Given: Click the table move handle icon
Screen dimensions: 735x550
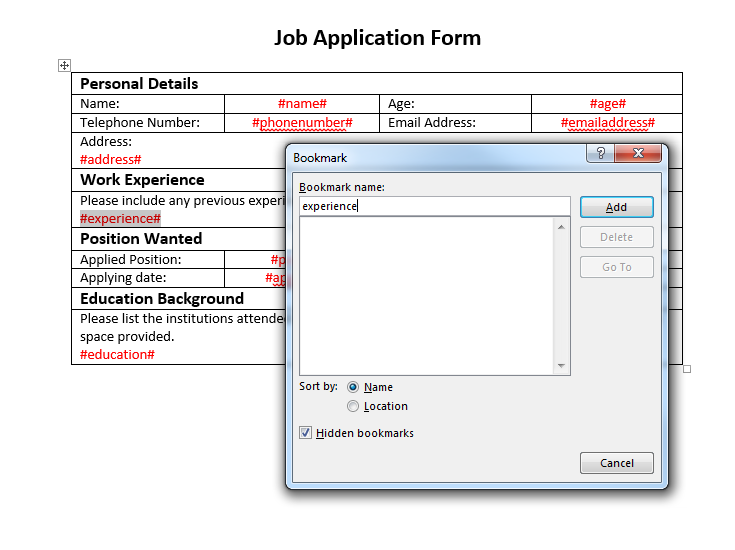Looking at the screenshot, I should pos(64,65).
